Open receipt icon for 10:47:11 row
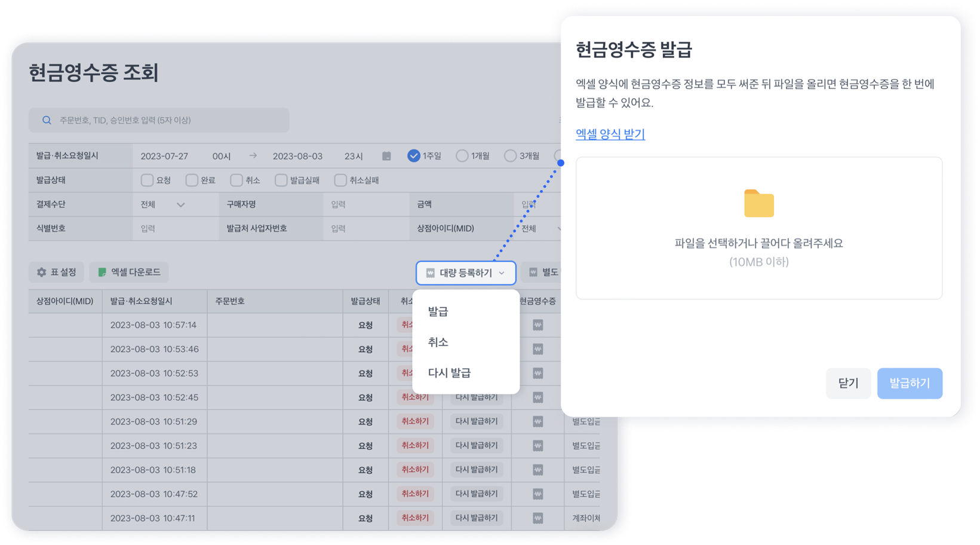The image size is (980, 545). coord(537,518)
